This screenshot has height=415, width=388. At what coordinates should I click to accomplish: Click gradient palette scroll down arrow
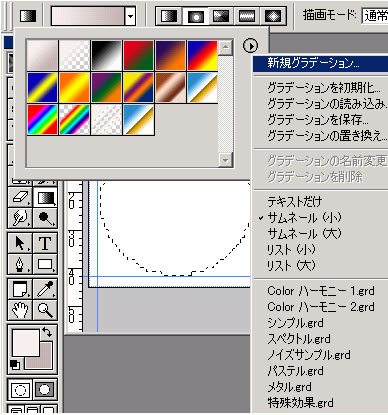pyautogui.click(x=226, y=160)
